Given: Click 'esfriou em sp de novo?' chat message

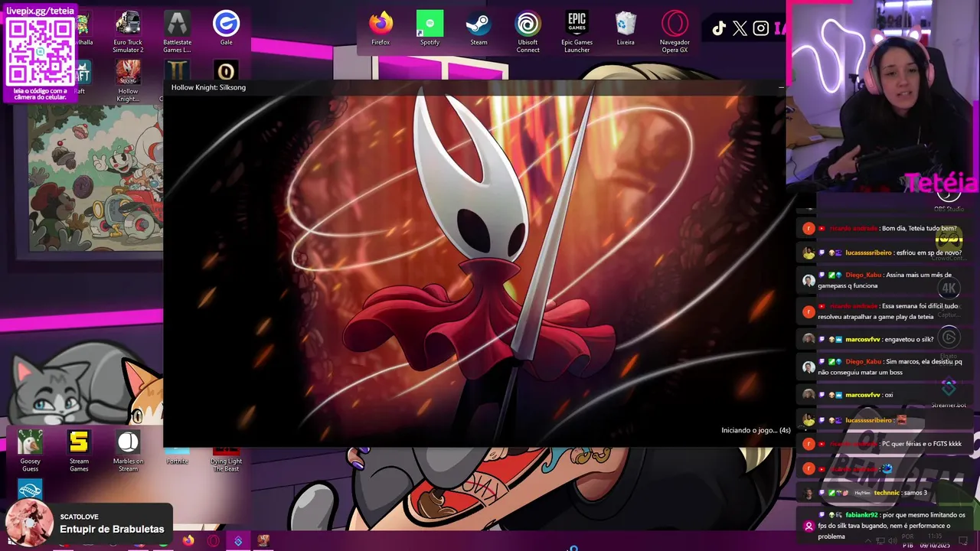Looking at the screenshot, I should click(x=929, y=253).
